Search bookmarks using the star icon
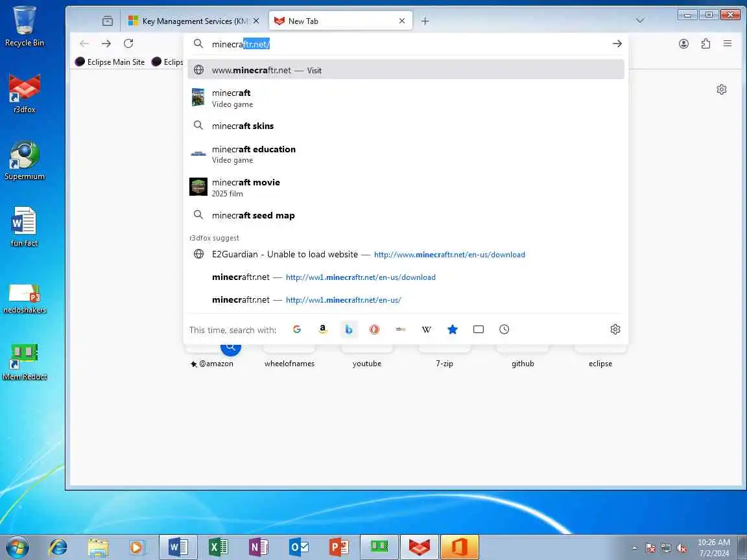This screenshot has height=560, width=747. 453,329
